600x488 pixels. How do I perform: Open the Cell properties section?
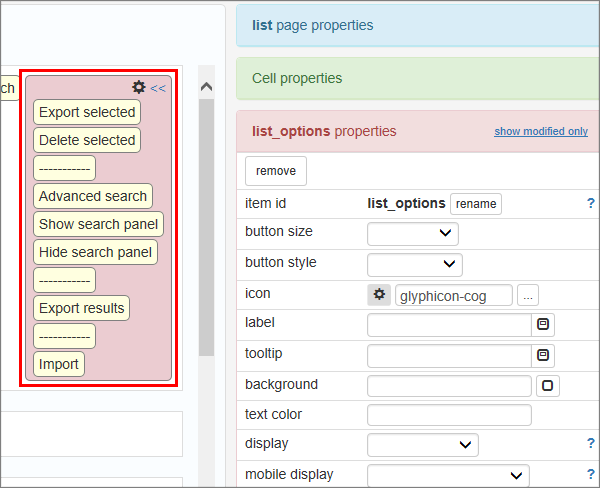coord(296,78)
